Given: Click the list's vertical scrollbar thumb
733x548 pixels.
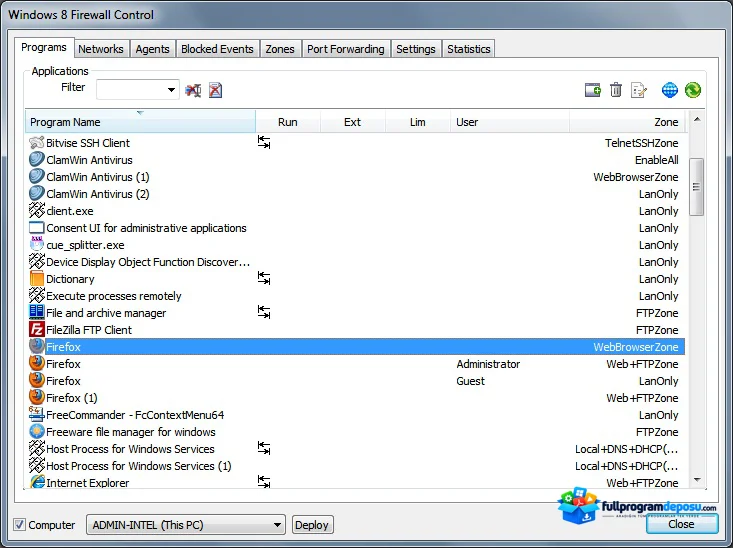Looking at the screenshot, I should pos(697,187).
